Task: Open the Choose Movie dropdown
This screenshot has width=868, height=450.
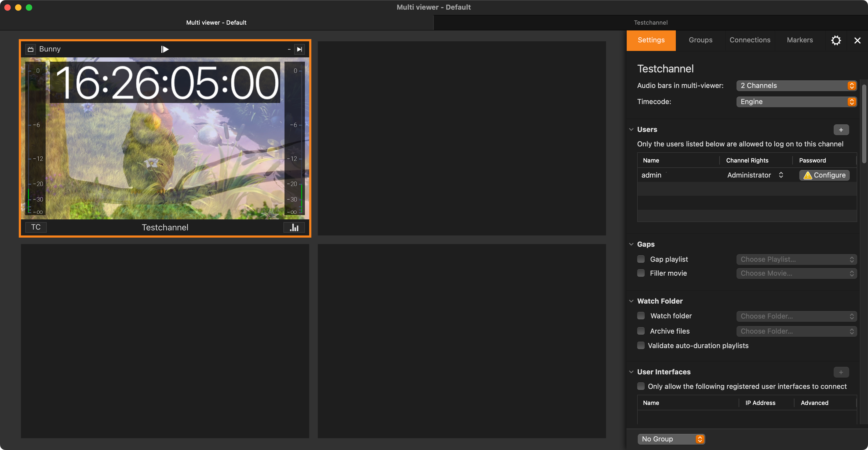Action: pyautogui.click(x=796, y=273)
